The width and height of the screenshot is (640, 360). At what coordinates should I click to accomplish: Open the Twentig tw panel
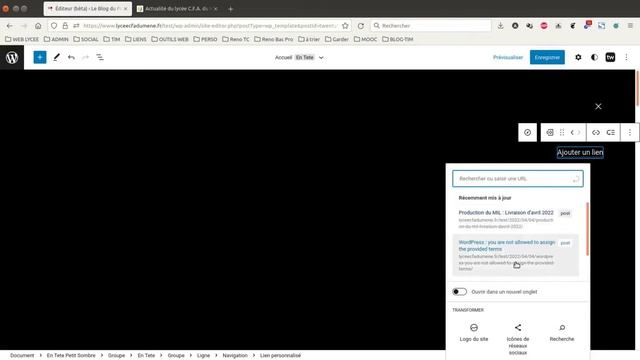610,58
